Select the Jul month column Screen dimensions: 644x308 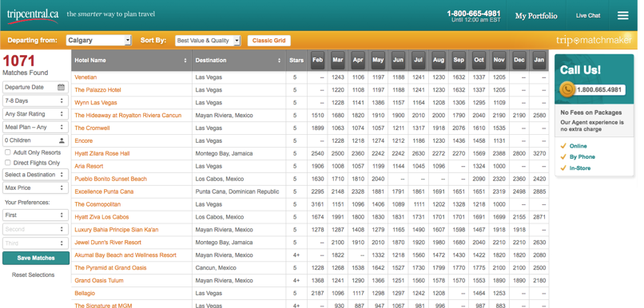(418, 60)
